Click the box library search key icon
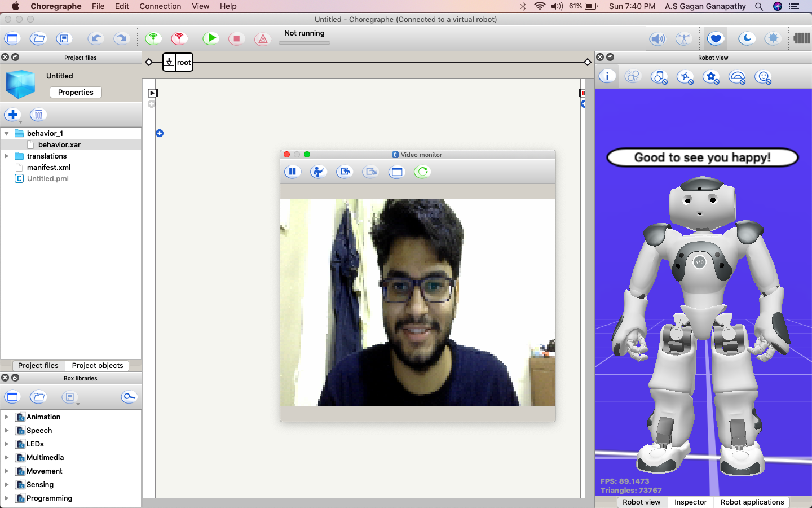 (129, 397)
